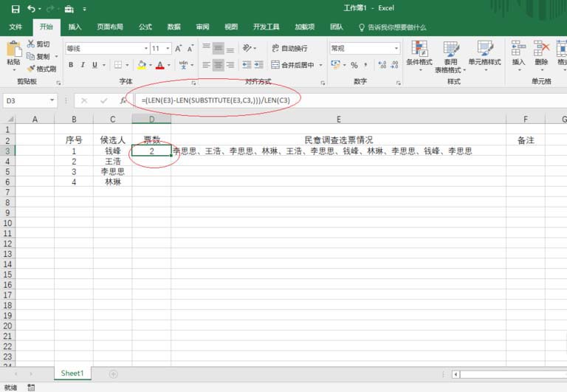Click into the formula bar
This screenshot has width=567, height=392.
(349, 100)
